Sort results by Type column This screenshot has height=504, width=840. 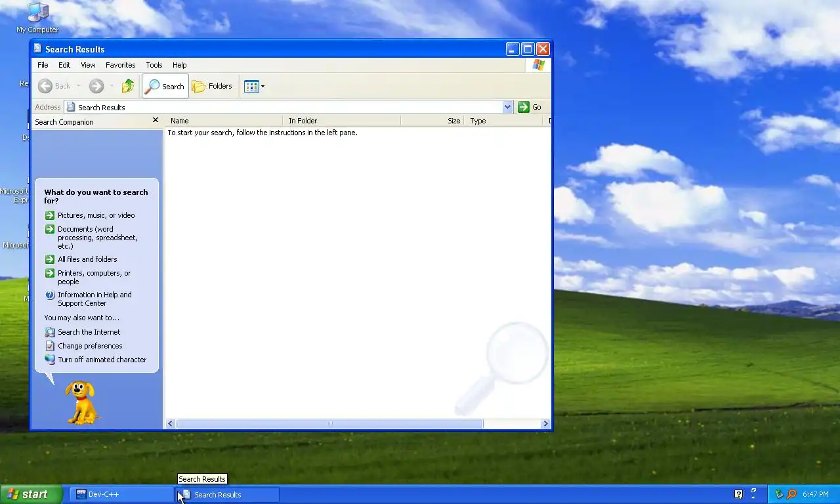pos(504,121)
